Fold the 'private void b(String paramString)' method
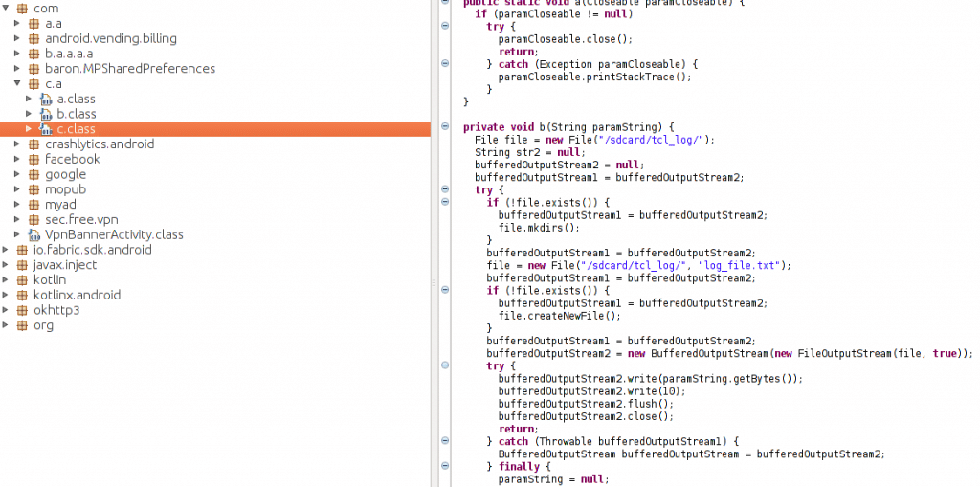Image resolution: width=980 pixels, height=487 pixels. (x=445, y=126)
